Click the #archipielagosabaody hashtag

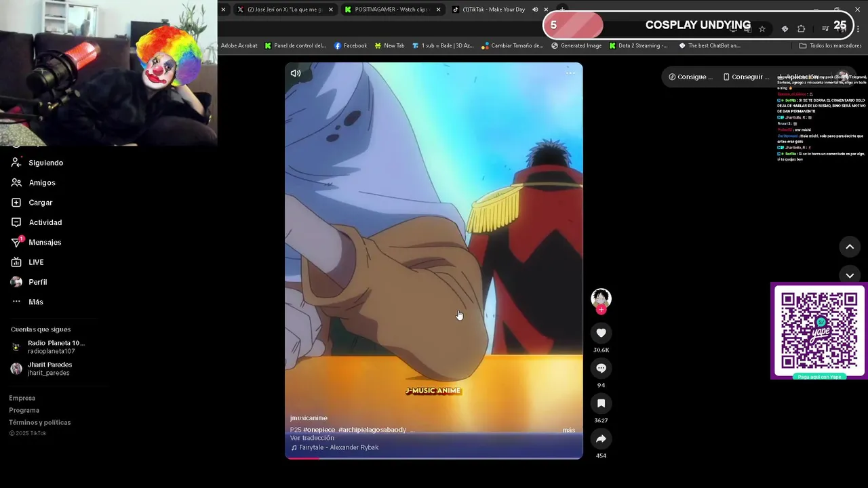coord(372,430)
